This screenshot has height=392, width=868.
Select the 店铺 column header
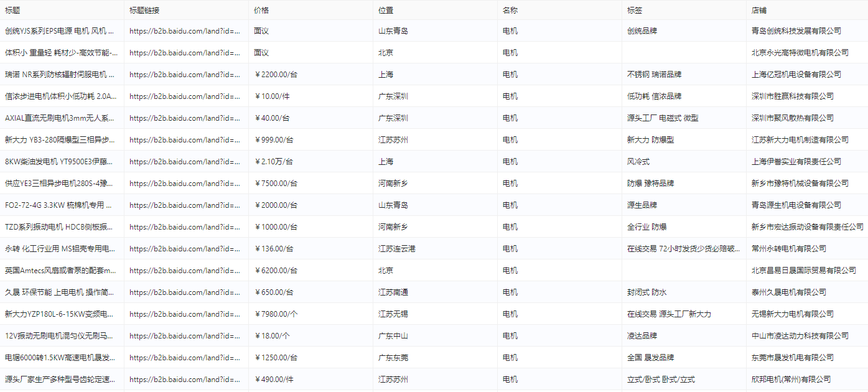click(759, 11)
